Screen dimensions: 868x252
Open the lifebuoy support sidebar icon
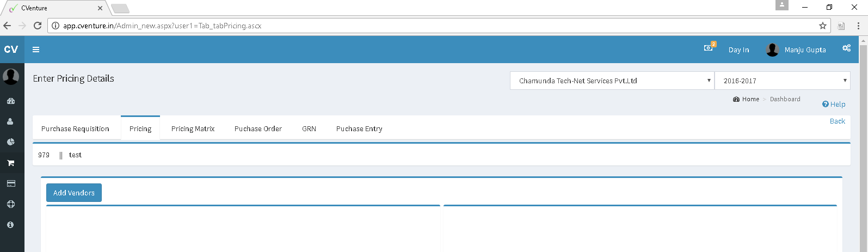pyautogui.click(x=10, y=204)
